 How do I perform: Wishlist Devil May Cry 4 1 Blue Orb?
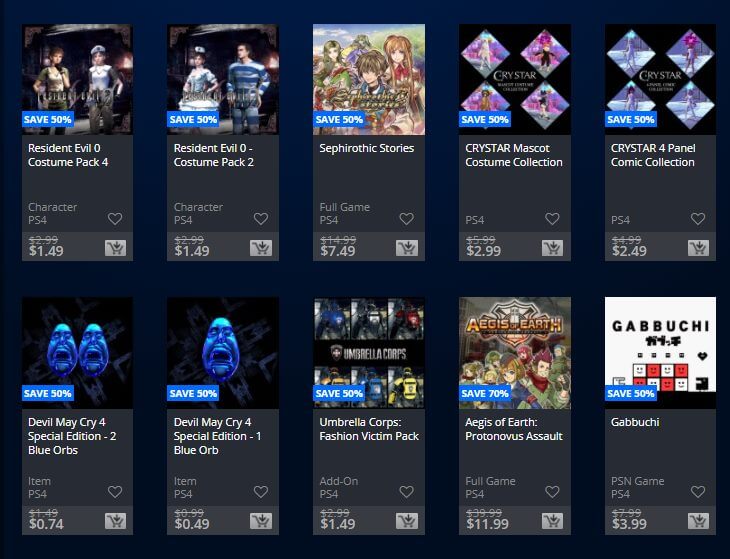pyautogui.click(x=261, y=492)
